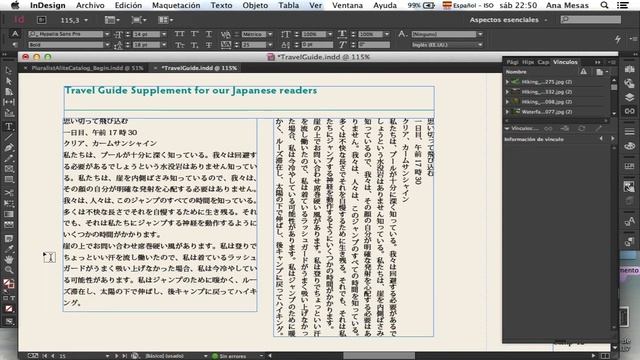Select the Type tool
Image resolution: width=640 pixels, height=360 pixels.
[x=9, y=127]
